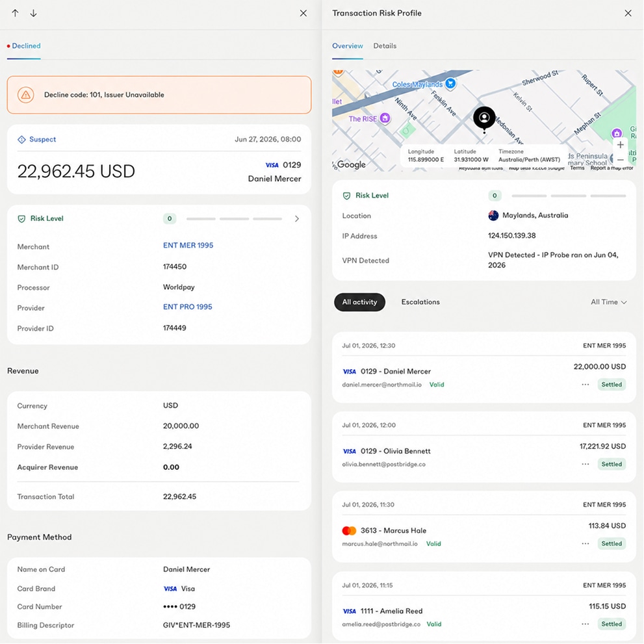This screenshot has height=644, width=644.
Task: Zoom in the map with plus button
Action: (620, 144)
